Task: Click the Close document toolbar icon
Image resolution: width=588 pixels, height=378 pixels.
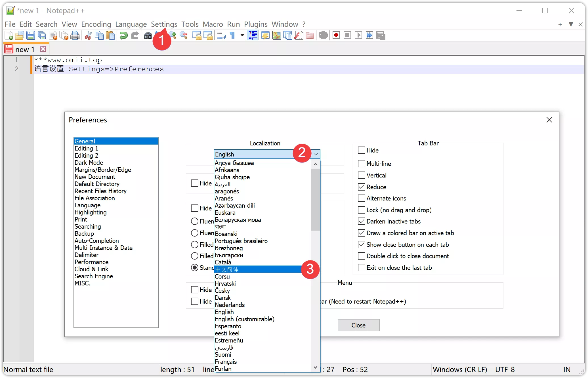Action: pos(53,35)
